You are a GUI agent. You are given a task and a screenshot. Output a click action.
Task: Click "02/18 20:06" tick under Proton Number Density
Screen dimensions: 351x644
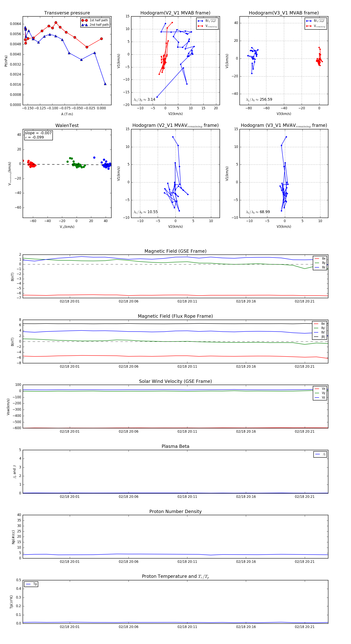[x=129, y=562]
